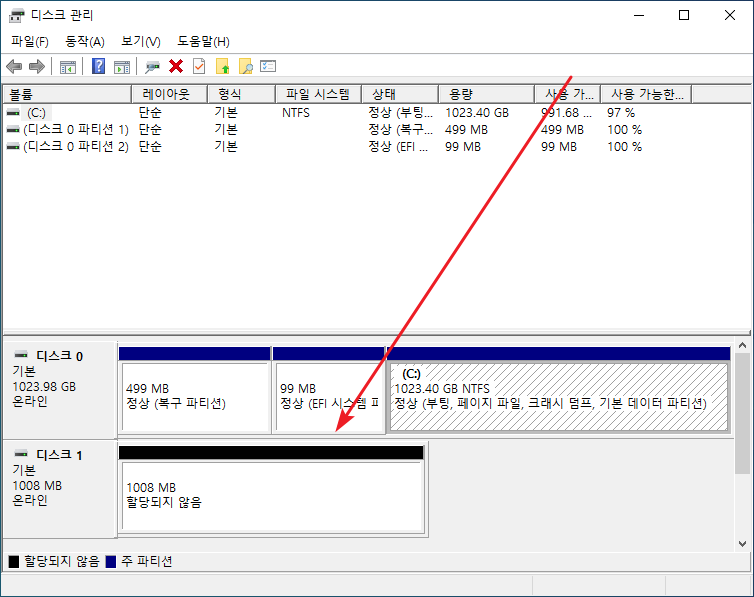Viewport: 754px width, 597px height.
Task: Minimize the Disk Management window
Action: [x=639, y=15]
